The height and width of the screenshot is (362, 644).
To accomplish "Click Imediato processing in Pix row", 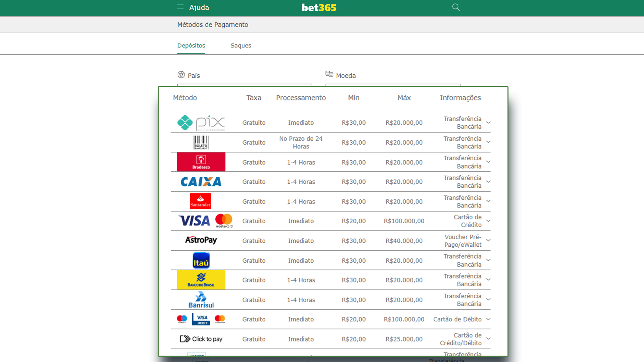I will [301, 123].
